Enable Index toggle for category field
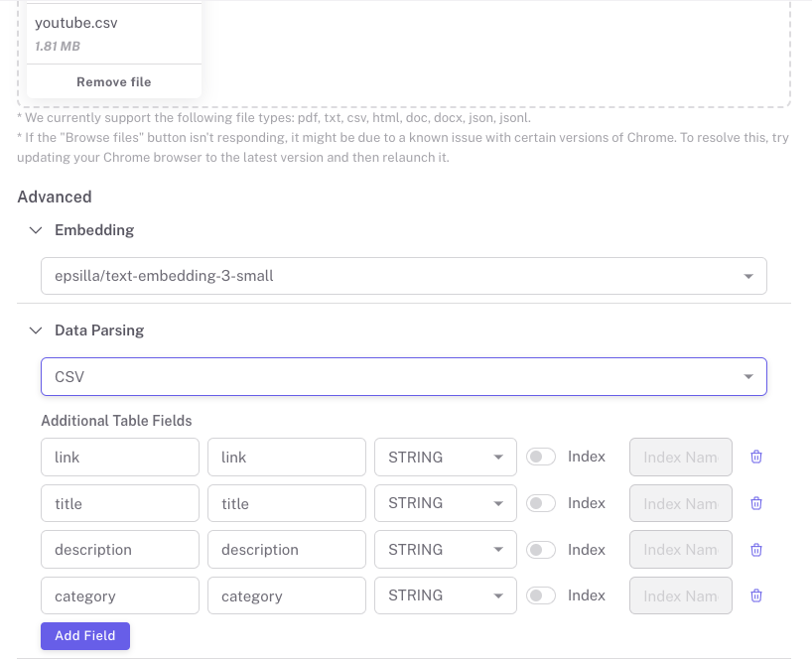This screenshot has width=812, height=659. point(541,595)
